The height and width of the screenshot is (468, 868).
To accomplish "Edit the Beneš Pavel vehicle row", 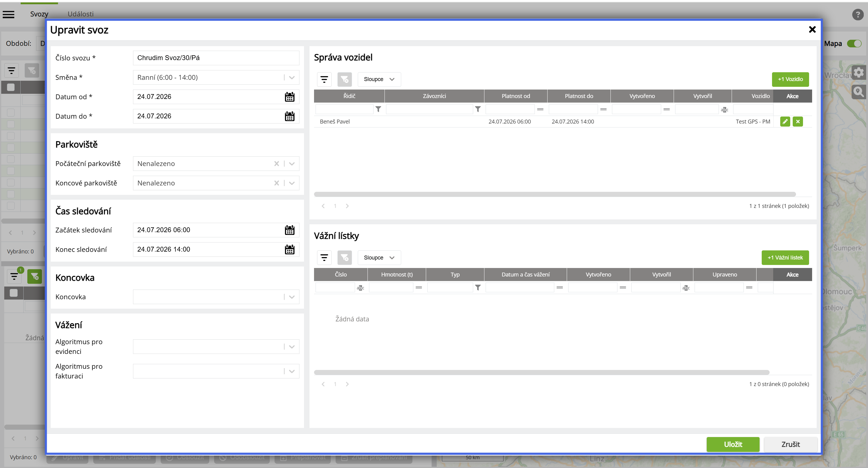I will tap(785, 121).
